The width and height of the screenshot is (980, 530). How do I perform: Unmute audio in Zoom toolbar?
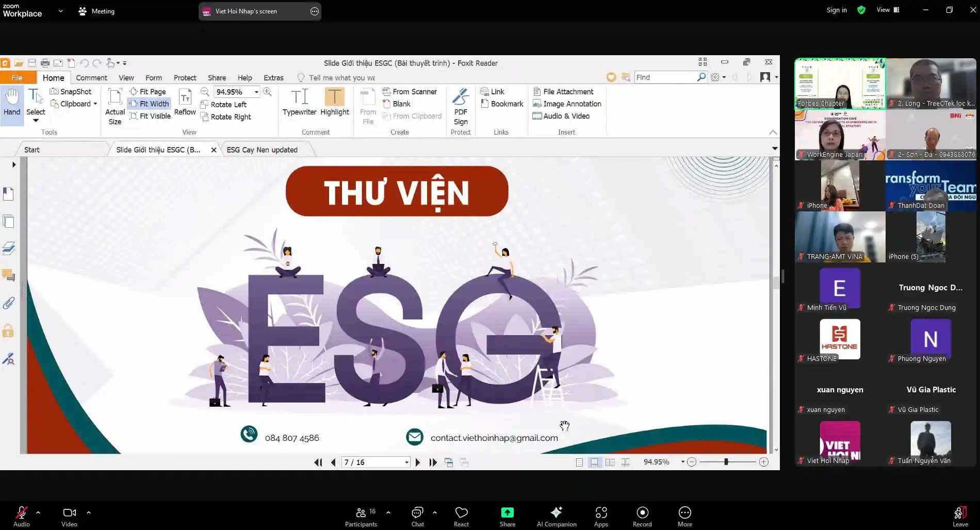coord(21,516)
